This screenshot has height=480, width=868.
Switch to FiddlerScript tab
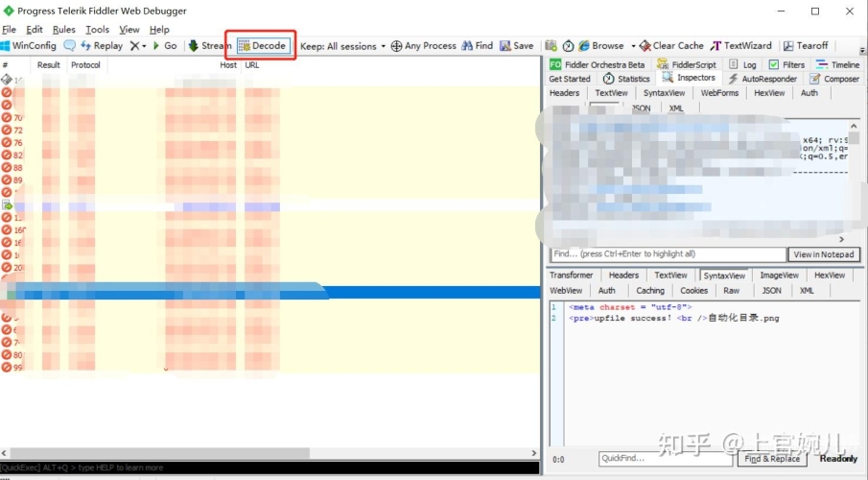pyautogui.click(x=687, y=64)
